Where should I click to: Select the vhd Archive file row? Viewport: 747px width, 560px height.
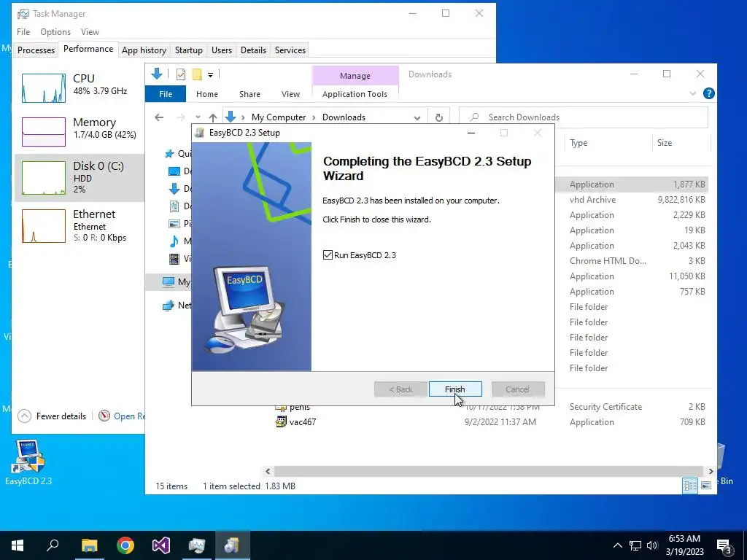tap(631, 200)
